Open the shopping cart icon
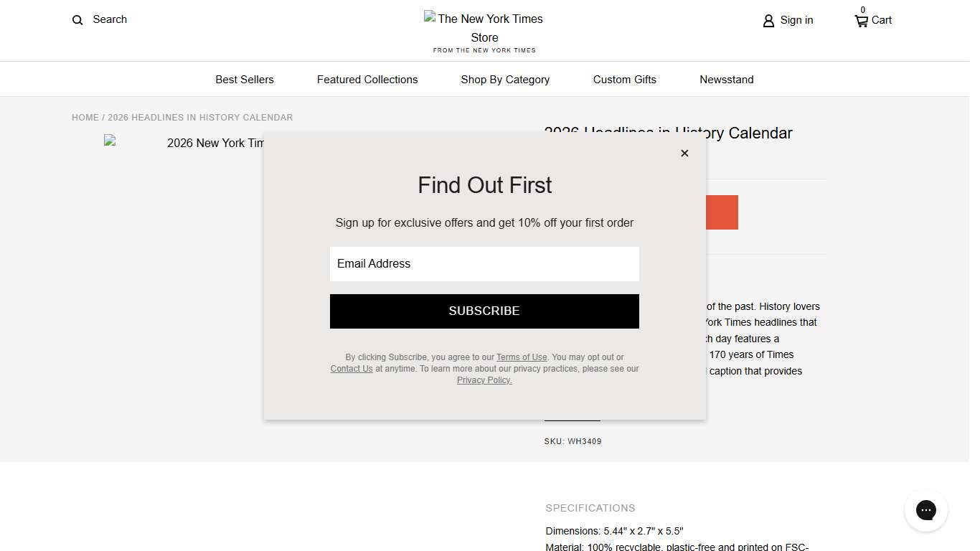The image size is (980, 551). point(860,20)
